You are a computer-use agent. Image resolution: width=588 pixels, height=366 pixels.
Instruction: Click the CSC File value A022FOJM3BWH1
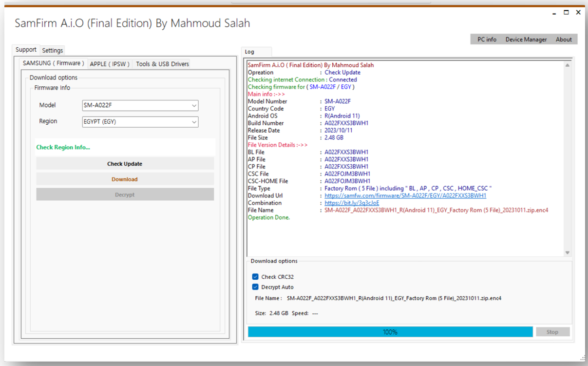[347, 174]
